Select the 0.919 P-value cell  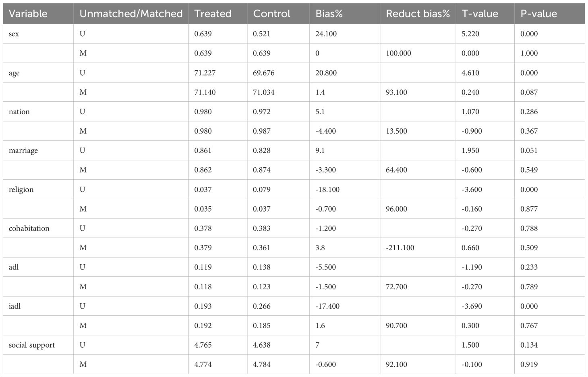coord(529,365)
